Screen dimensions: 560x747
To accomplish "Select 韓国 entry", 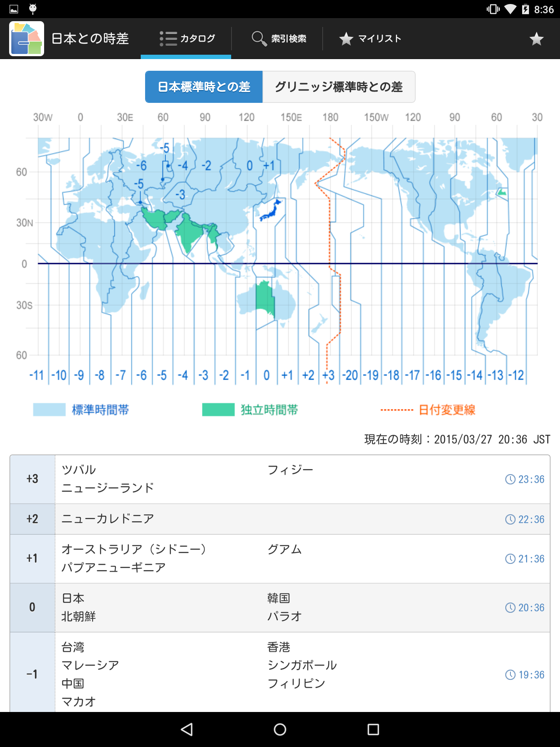I will point(279,598).
